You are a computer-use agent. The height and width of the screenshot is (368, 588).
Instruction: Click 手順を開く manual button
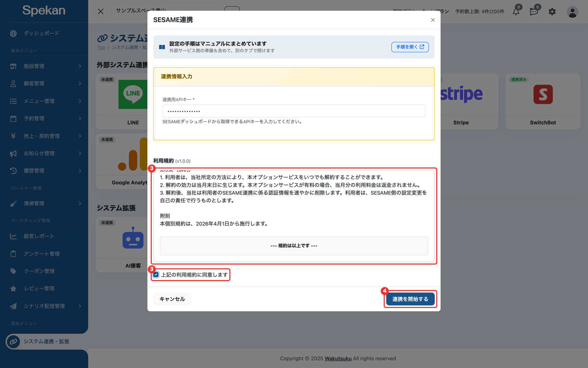(x=410, y=47)
